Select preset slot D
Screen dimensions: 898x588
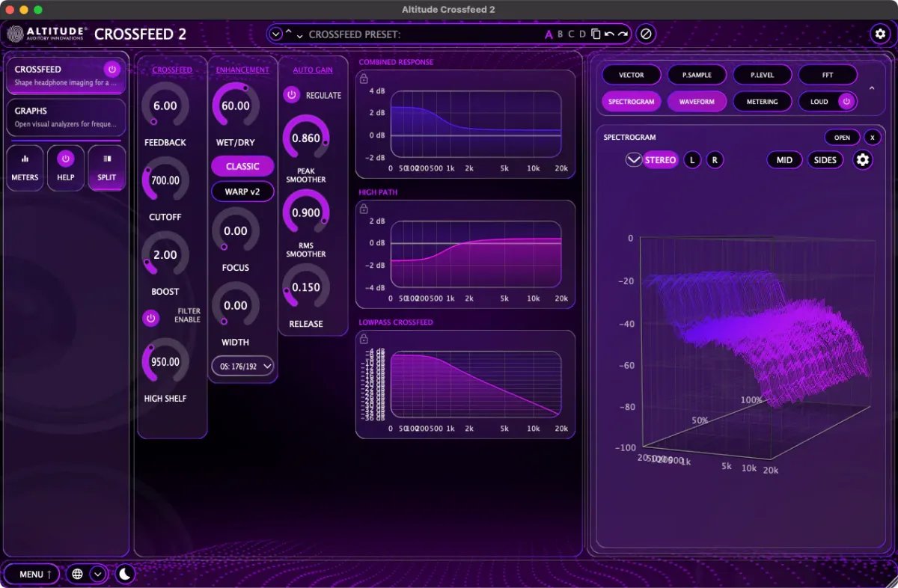click(582, 34)
